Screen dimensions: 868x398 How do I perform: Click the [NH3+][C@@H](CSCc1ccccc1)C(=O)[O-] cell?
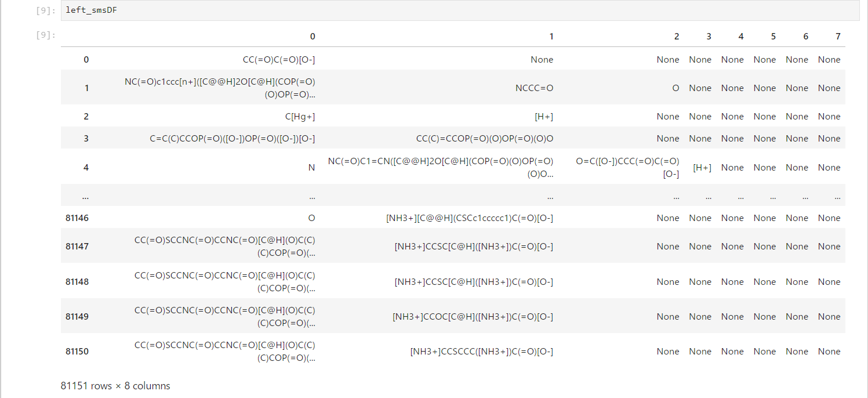[470, 218]
